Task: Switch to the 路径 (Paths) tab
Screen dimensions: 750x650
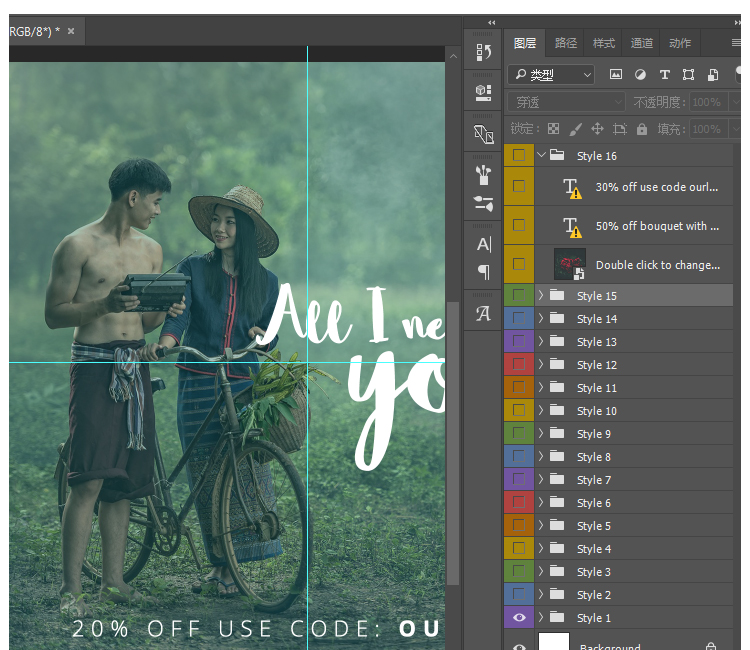Action: (566, 43)
